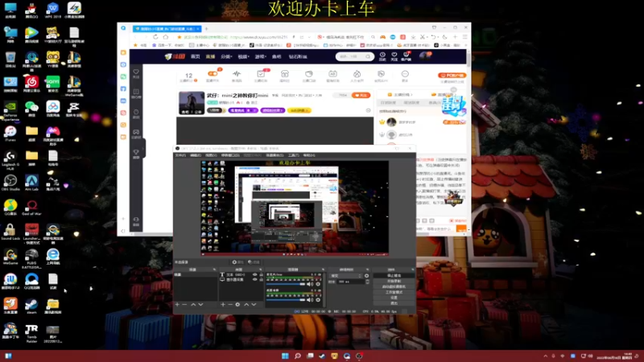
Task: Move selected OBS scene down with the arrow
Action: pyautogui.click(x=200, y=305)
